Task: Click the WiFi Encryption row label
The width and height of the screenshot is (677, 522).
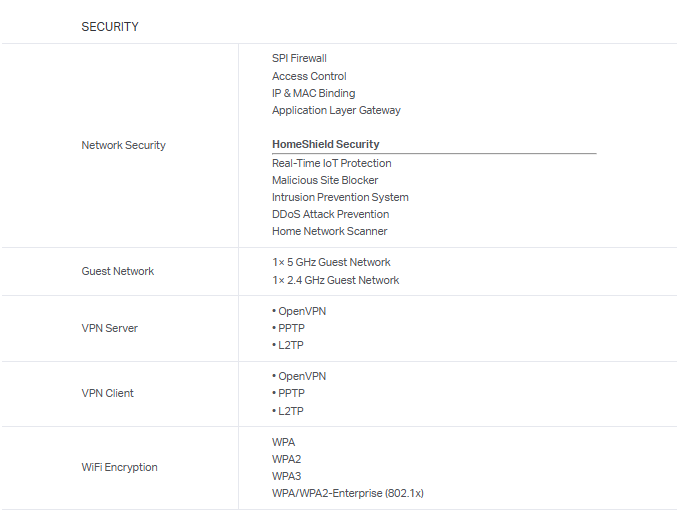Action: [119, 467]
